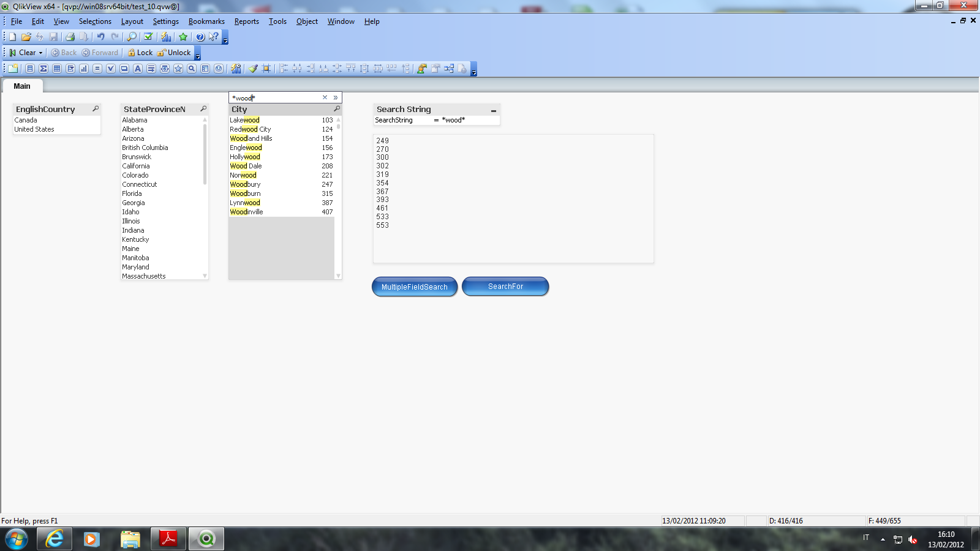Expand the design toolbar overflow options
Image resolution: width=980 pixels, height=551 pixels.
[x=474, y=69]
